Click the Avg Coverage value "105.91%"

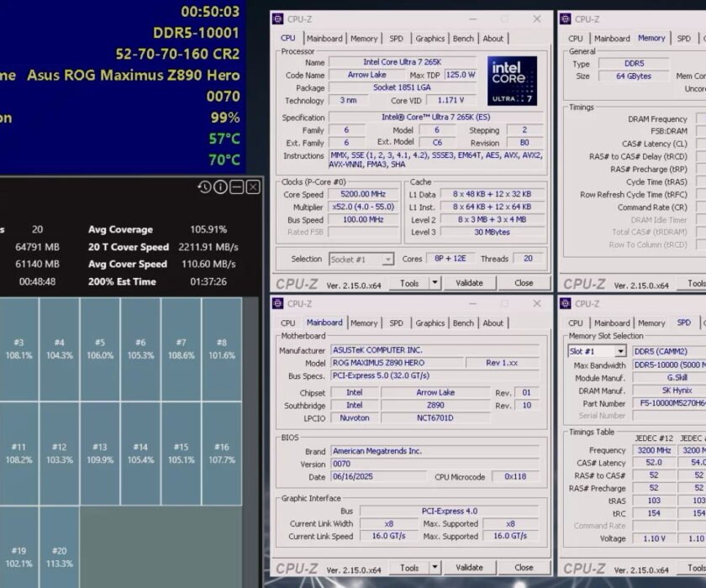pos(208,229)
